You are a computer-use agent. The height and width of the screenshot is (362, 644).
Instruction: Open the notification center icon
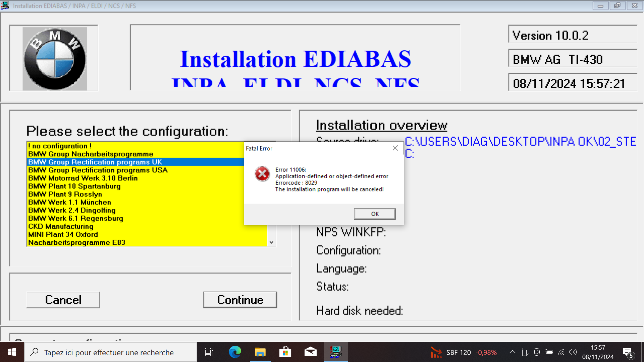pyautogui.click(x=628, y=352)
